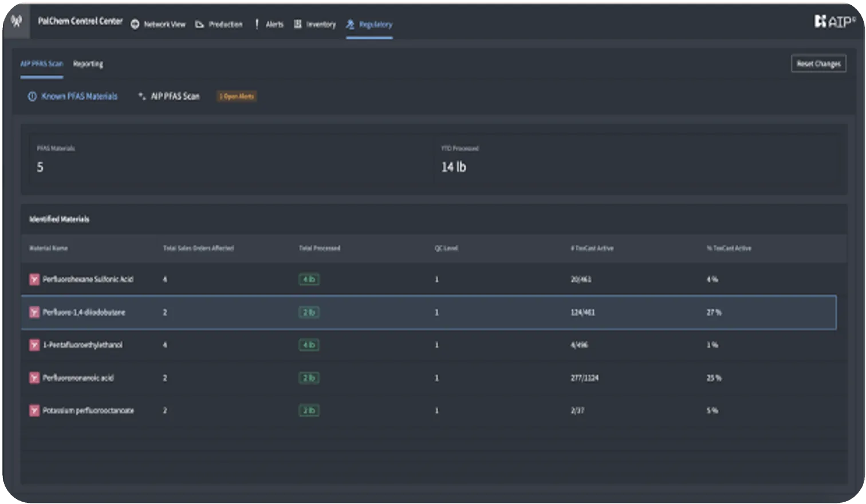The height and width of the screenshot is (504, 866).
Task: Go to the Alerts tab
Action: 269,25
